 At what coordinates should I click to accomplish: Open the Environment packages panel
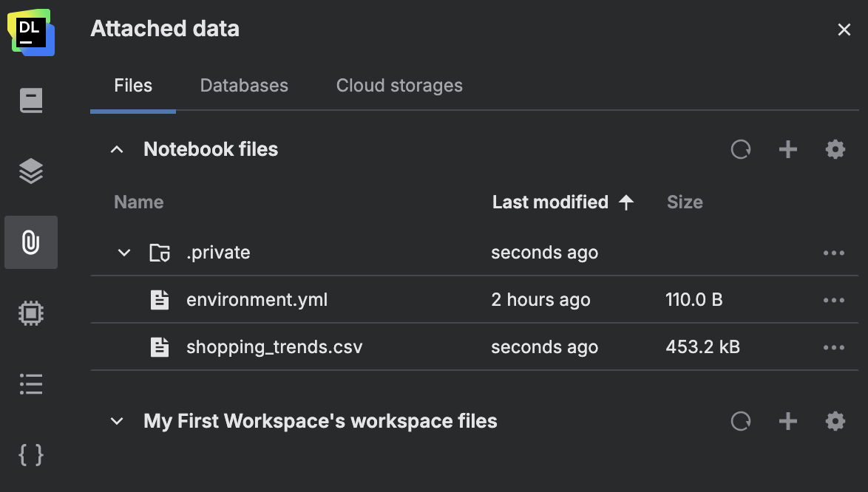tap(31, 171)
